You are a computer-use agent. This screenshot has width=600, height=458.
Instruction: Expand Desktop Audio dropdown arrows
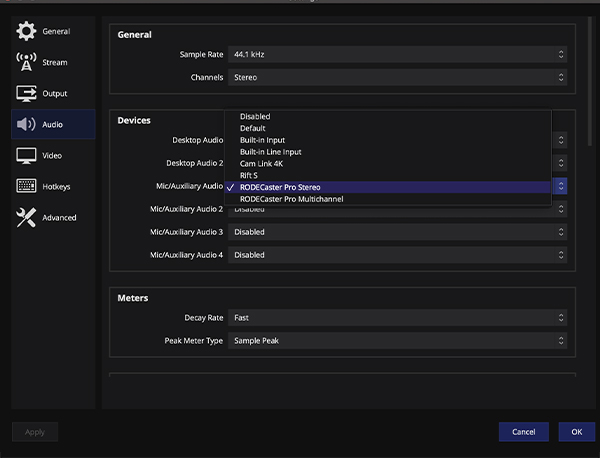[561, 140]
